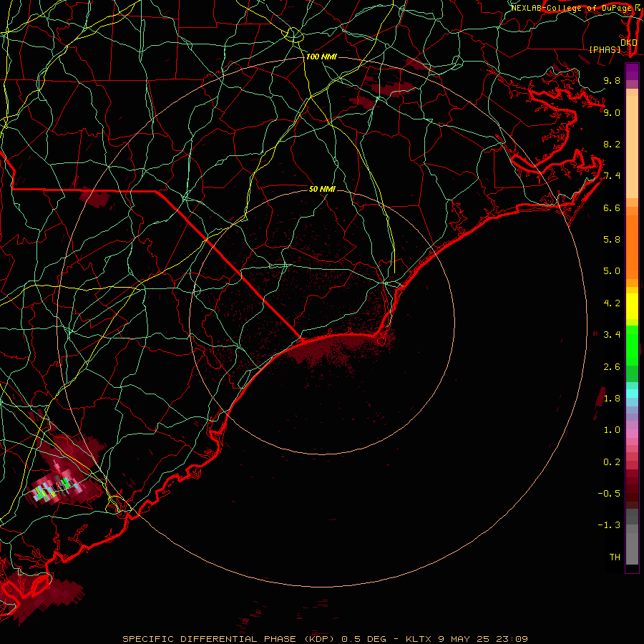Viewport: 644px width, 644px height.
Task: Click the TH label on the color scale
Action: coord(615,557)
